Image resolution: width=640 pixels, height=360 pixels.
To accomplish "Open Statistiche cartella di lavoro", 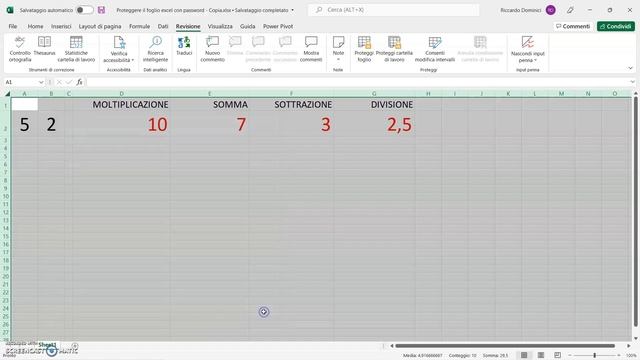I will pos(76,49).
